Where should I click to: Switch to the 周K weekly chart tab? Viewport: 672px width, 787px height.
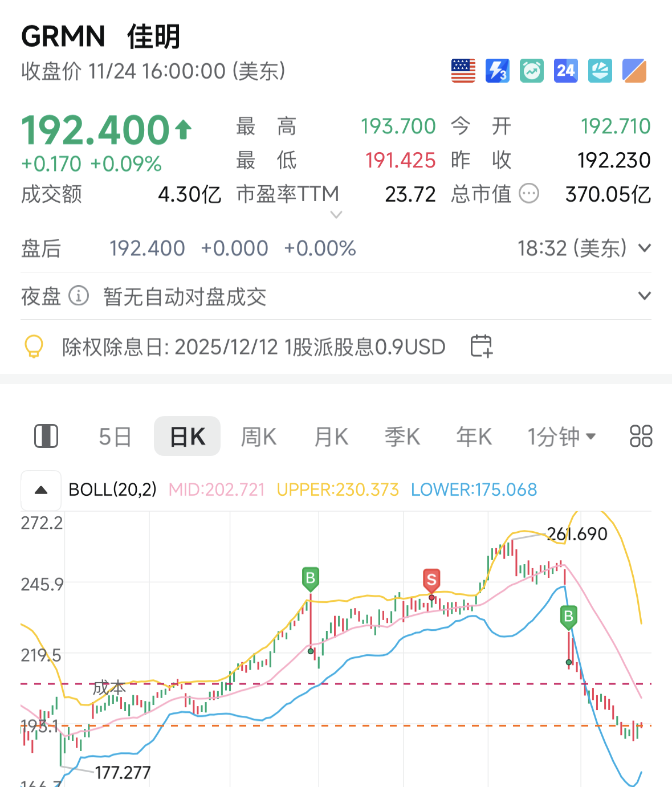258,436
